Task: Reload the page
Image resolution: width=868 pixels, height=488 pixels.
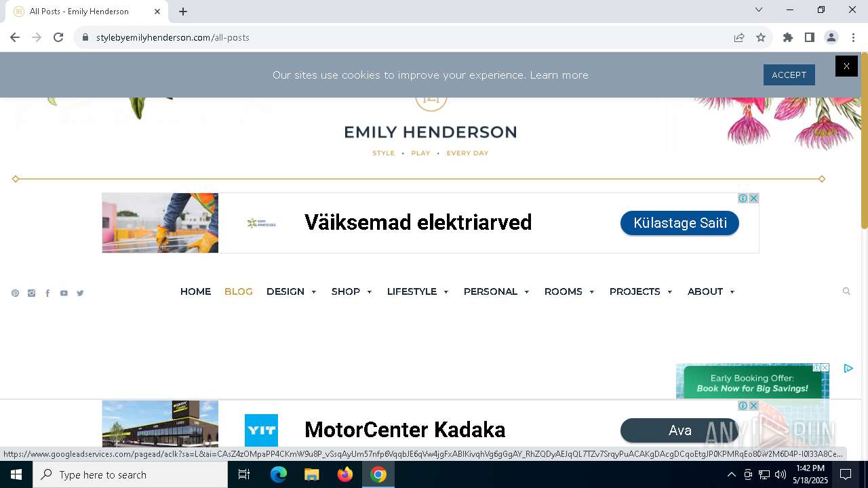Action: click(x=58, y=37)
